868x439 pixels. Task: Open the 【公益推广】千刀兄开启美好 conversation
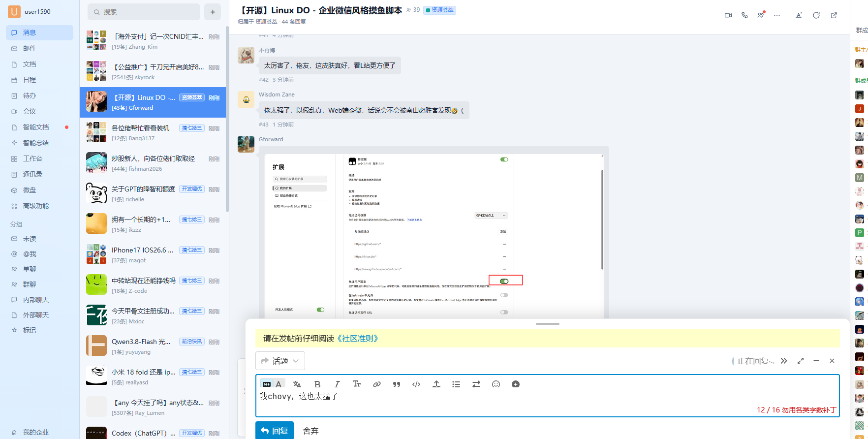153,72
